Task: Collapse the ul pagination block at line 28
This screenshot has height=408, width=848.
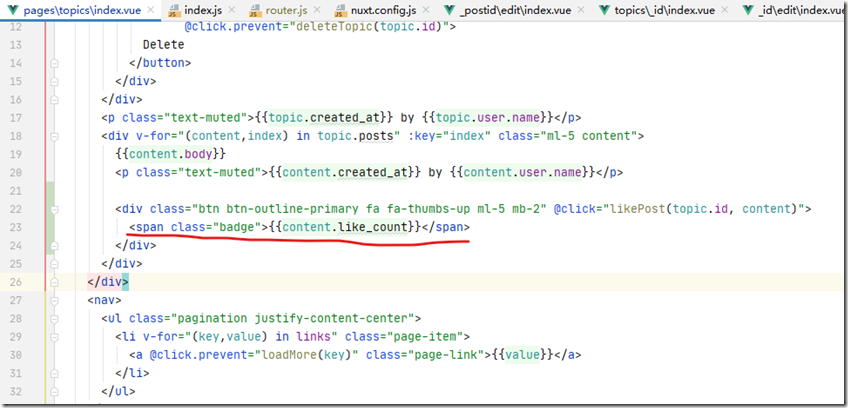Action: tap(54, 318)
